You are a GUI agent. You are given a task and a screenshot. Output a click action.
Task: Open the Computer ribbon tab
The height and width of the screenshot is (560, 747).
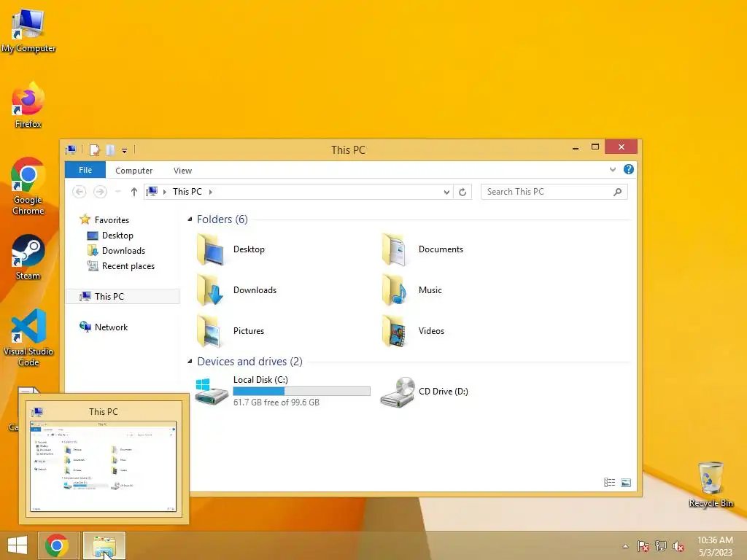[134, 171]
